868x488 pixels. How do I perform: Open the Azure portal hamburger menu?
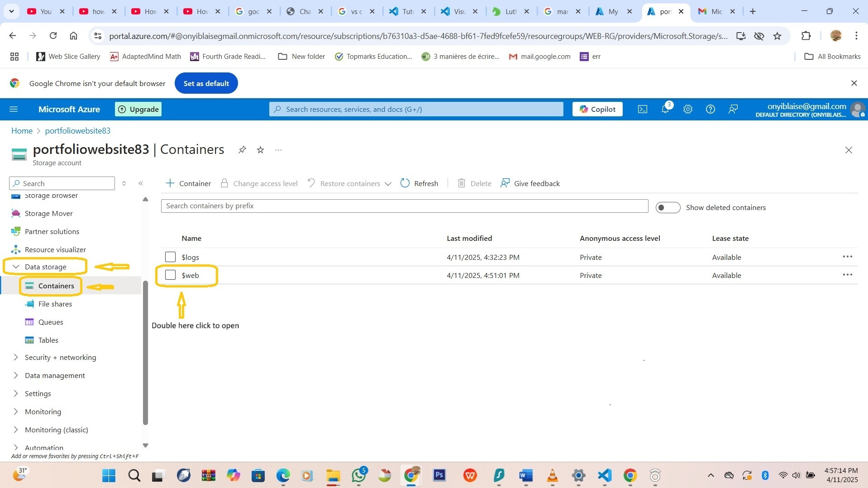click(x=14, y=109)
